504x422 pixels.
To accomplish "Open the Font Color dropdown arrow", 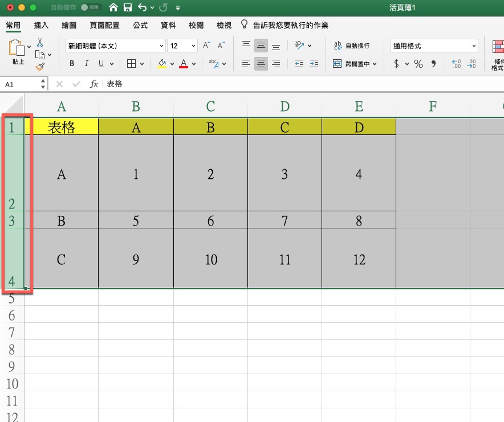I will 194,64.
